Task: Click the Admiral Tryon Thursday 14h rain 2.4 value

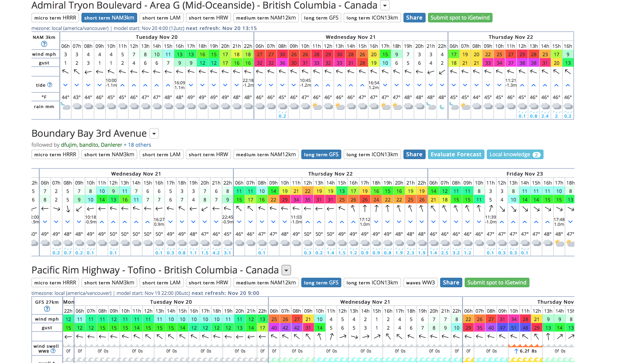Action: 545,116
